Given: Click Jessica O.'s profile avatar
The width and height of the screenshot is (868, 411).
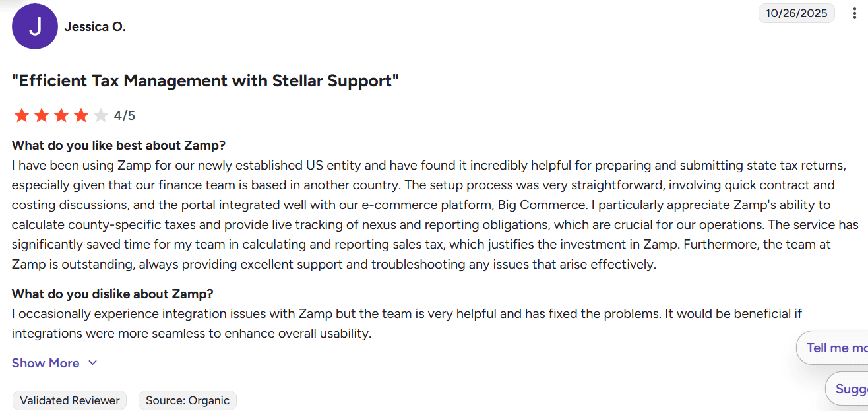Looking at the screenshot, I should 35,26.
